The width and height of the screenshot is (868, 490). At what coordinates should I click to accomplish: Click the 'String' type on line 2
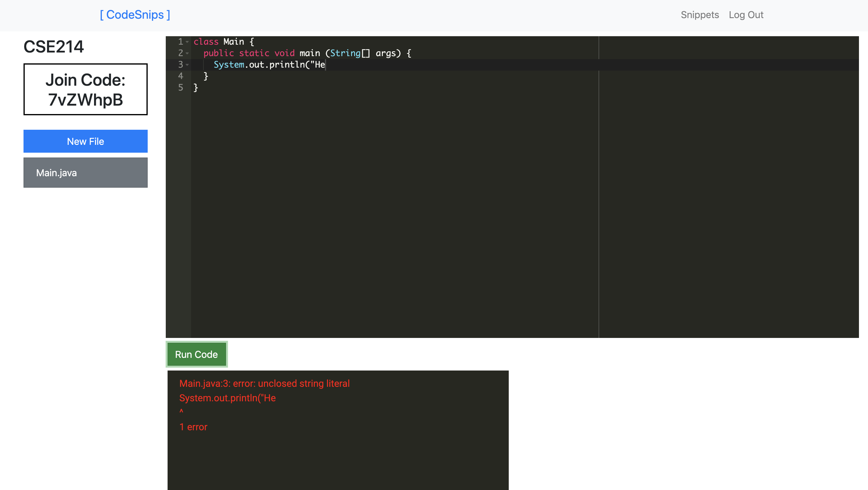[345, 53]
